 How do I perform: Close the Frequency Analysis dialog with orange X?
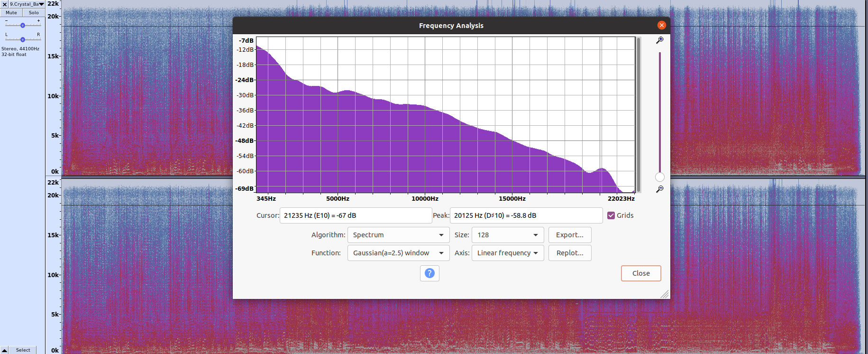(x=662, y=25)
